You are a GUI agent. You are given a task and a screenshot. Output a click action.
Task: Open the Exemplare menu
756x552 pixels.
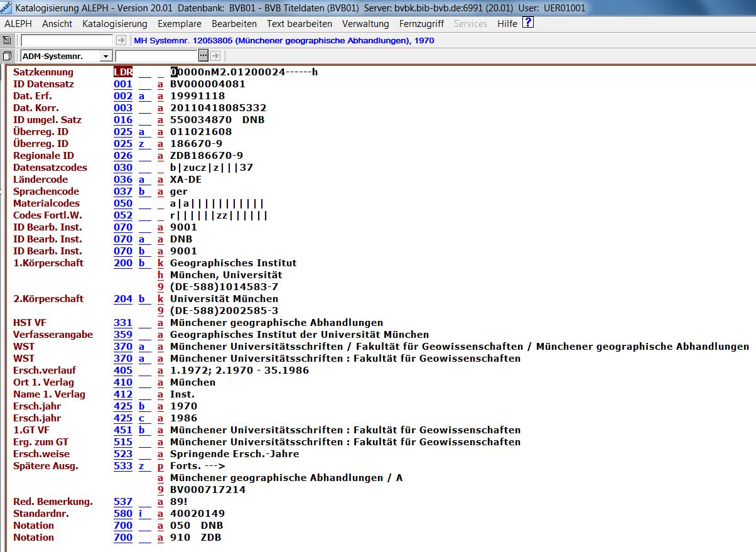tap(180, 24)
